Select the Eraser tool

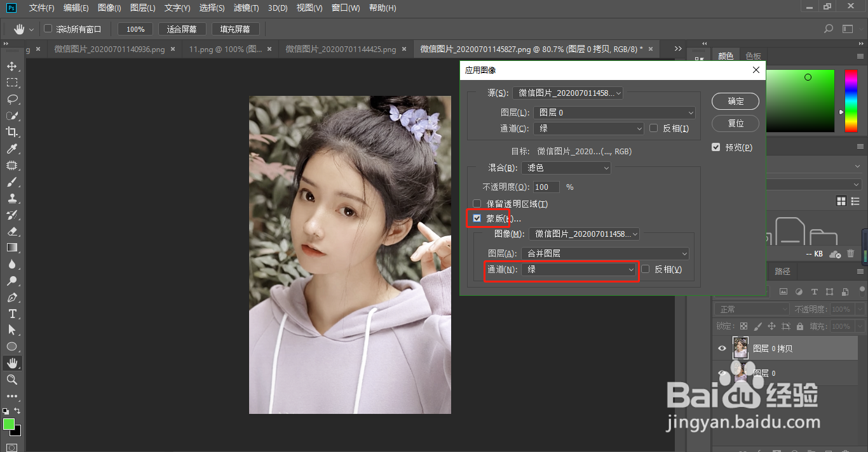pyautogui.click(x=11, y=231)
